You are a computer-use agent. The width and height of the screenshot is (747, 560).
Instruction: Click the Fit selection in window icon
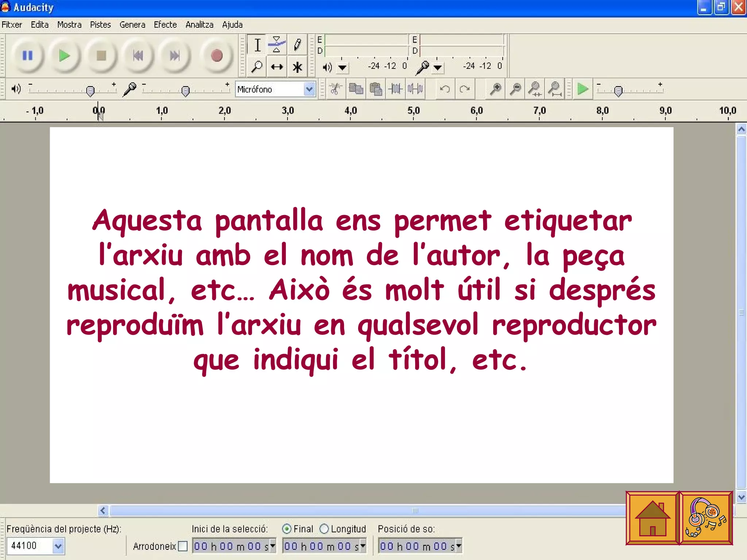(535, 89)
